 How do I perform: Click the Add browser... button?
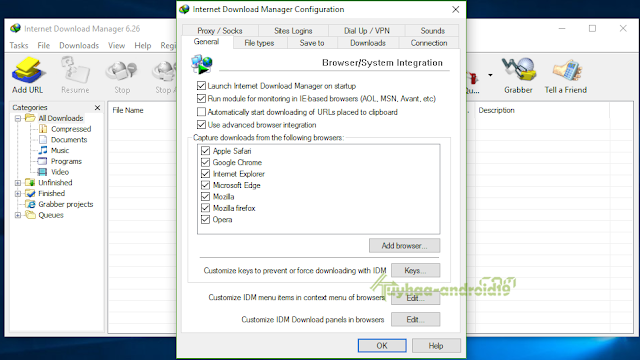[x=404, y=246]
